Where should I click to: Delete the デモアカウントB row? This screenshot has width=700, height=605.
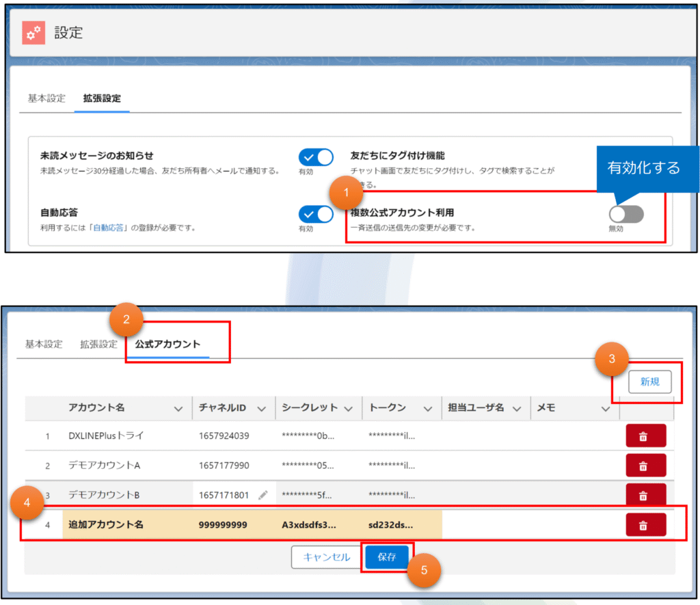point(645,495)
